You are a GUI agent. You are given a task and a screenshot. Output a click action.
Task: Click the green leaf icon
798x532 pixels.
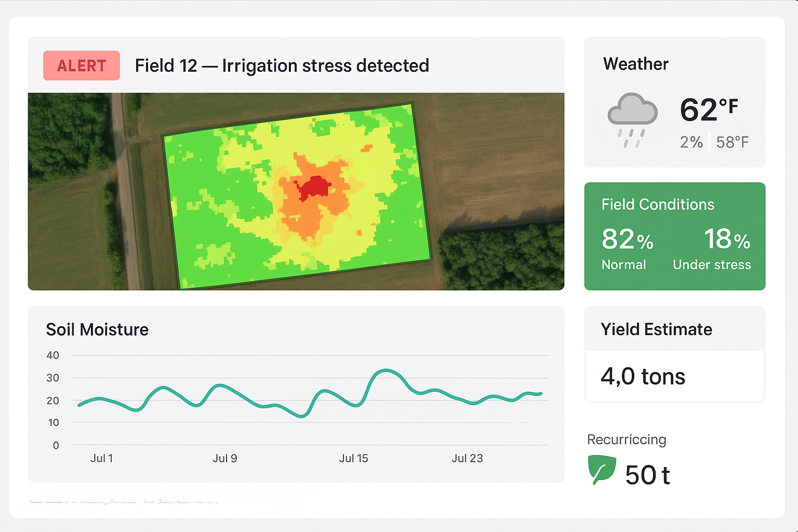[x=602, y=469]
